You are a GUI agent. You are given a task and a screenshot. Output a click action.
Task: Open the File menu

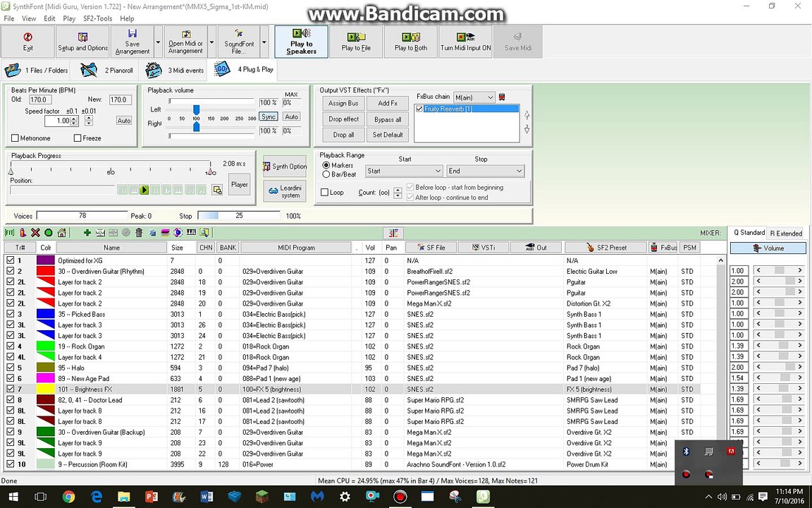(8, 18)
